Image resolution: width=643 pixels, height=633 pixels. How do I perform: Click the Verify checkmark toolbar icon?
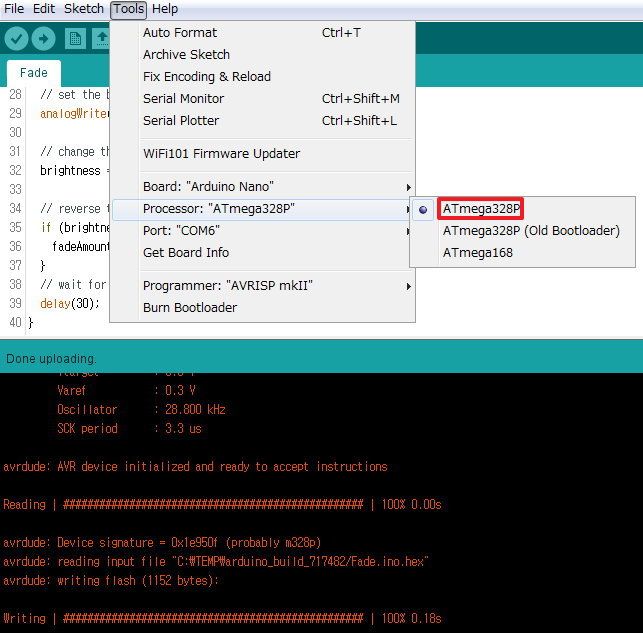16,39
